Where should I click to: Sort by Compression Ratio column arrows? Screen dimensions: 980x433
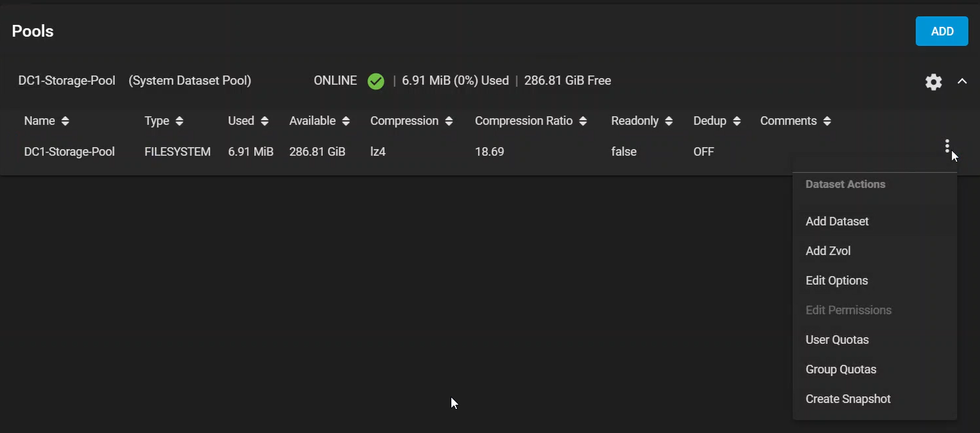coord(583,121)
